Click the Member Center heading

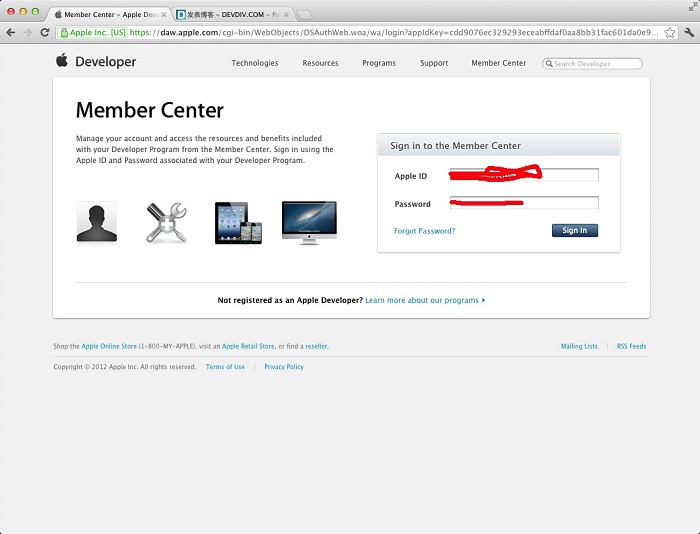[150, 110]
